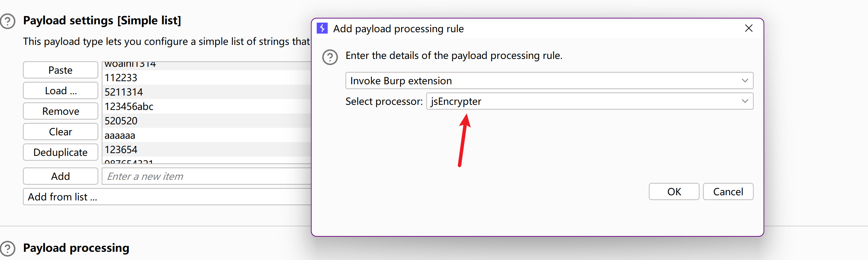Image resolution: width=868 pixels, height=260 pixels.
Task: Click the dialog help question mark icon
Action: point(330,57)
